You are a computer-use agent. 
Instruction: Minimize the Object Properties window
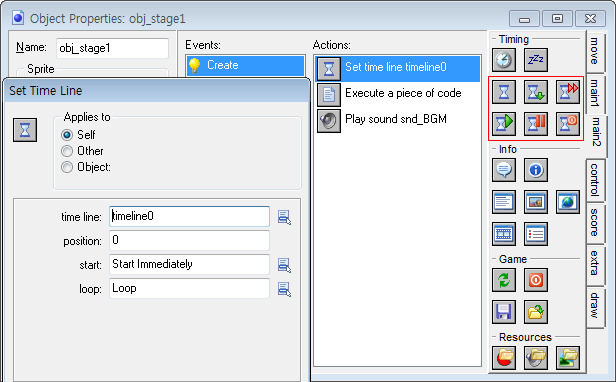524,18
